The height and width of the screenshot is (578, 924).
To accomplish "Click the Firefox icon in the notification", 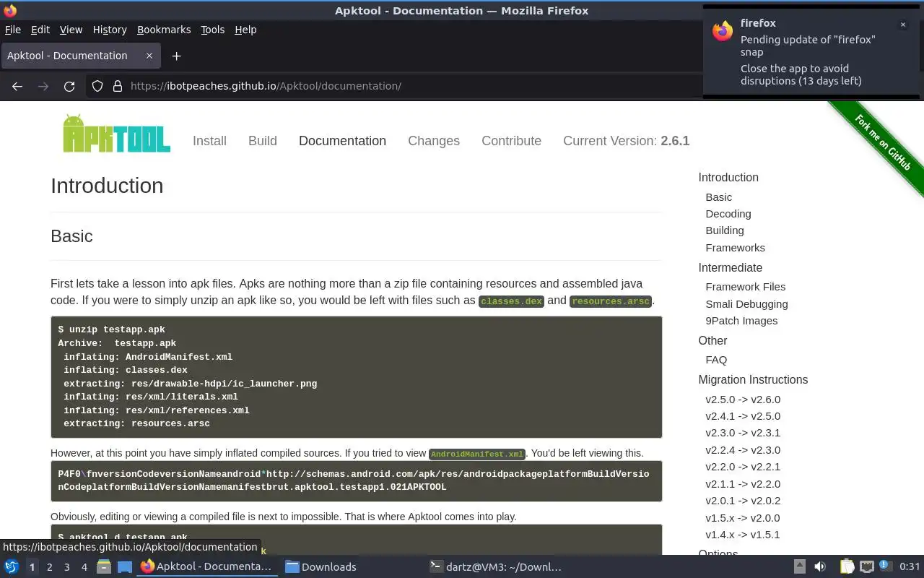I will (x=723, y=31).
